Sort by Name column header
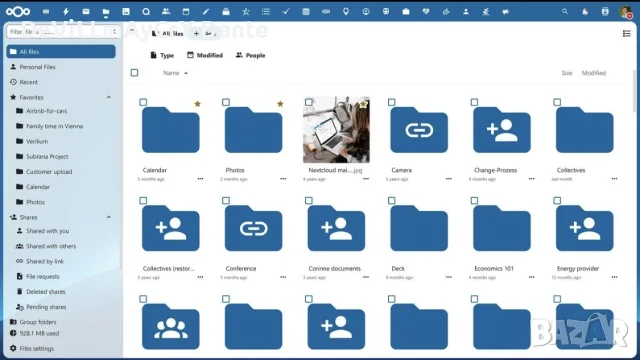 [x=176, y=73]
